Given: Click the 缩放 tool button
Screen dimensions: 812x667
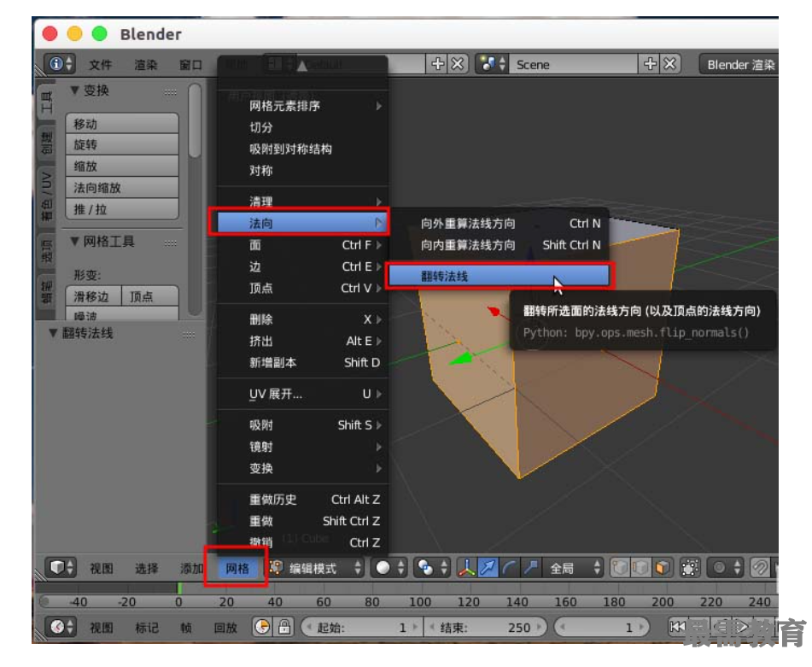Looking at the screenshot, I should (122, 166).
